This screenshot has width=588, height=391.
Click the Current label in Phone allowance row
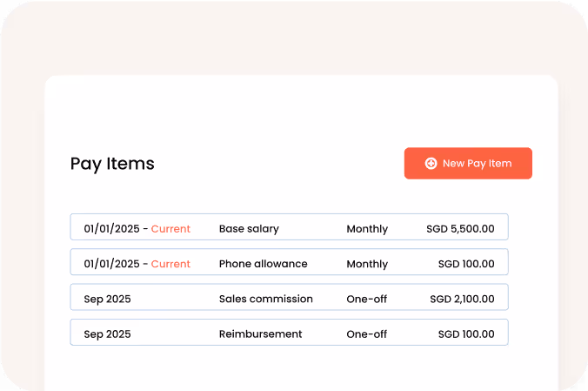[x=170, y=264]
